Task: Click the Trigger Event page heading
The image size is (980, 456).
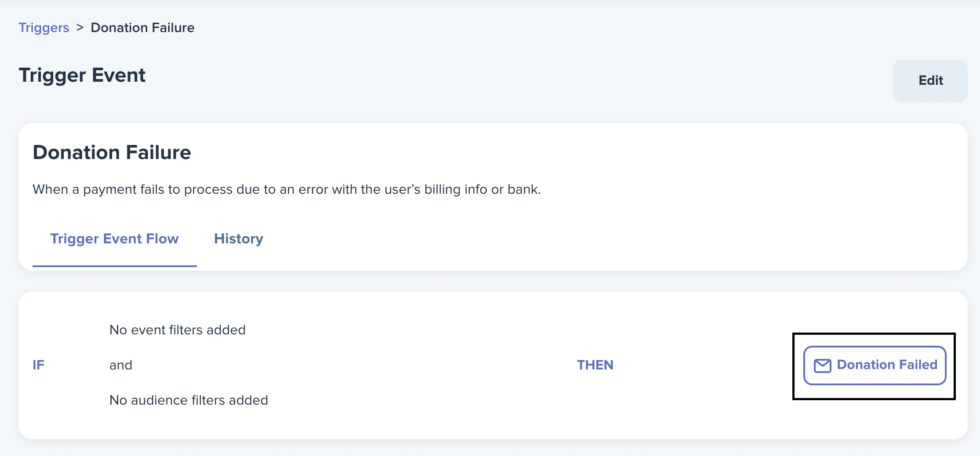Action: (82, 75)
